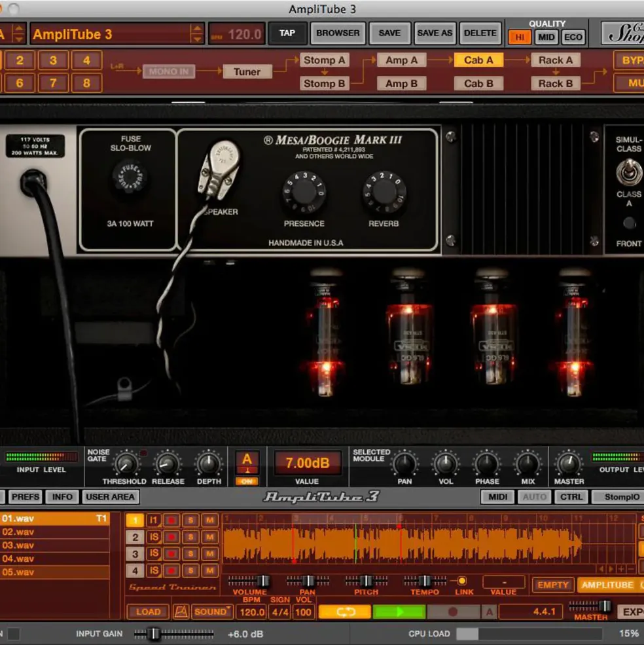
Task: Click the IS input button on track 2
Action: (x=153, y=537)
